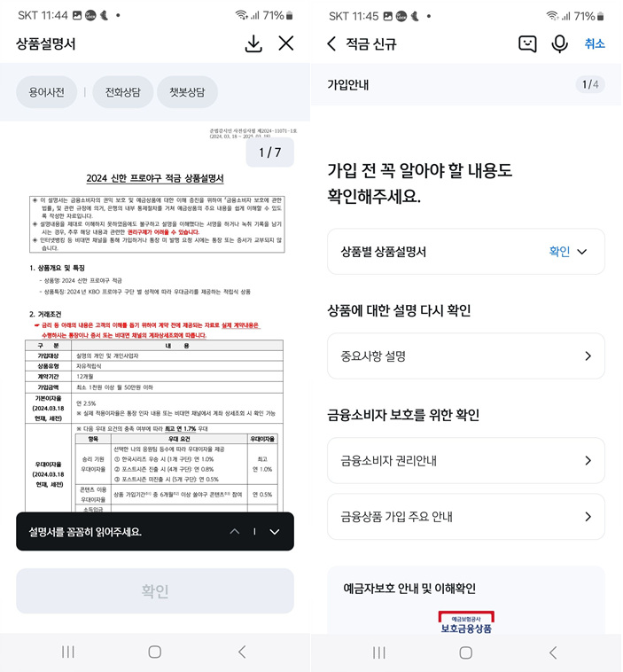
Task: Open the 용어사전 glossary chip
Action: coord(46,92)
